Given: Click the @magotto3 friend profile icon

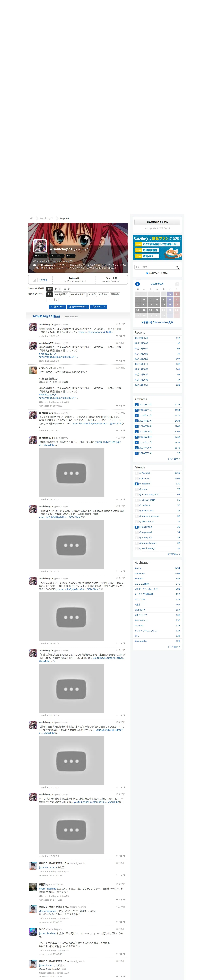Looking at the screenshot, I should [136, 527].
